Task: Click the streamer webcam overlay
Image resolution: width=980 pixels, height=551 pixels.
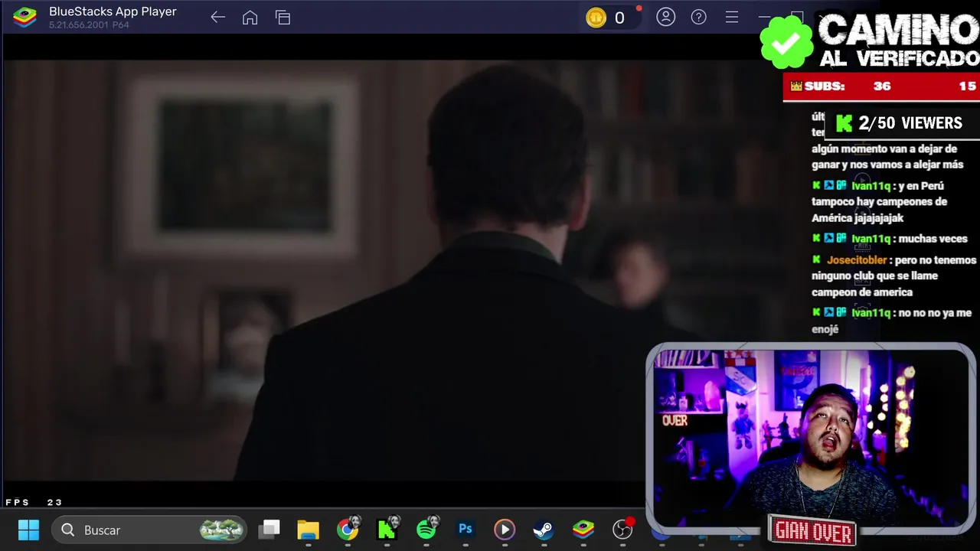Action: pos(810,439)
